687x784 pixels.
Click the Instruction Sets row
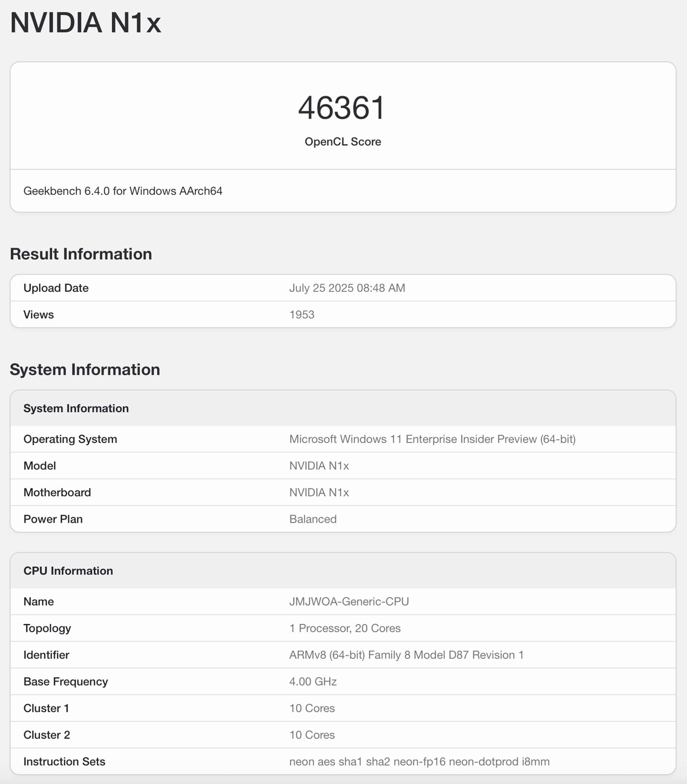64,762
